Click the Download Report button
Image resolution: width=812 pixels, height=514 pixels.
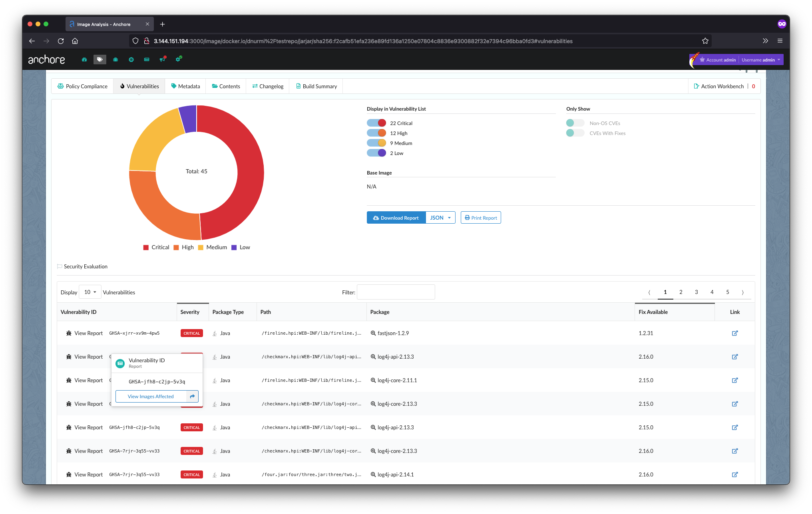(396, 218)
